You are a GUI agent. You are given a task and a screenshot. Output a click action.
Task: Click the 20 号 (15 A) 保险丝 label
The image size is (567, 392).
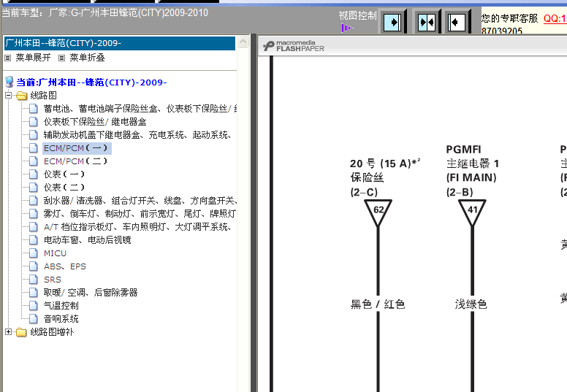pyautogui.click(x=385, y=177)
